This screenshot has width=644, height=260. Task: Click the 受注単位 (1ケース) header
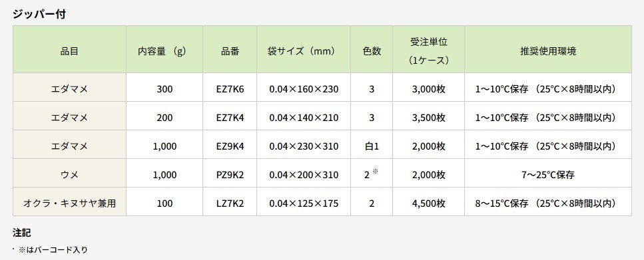click(429, 51)
